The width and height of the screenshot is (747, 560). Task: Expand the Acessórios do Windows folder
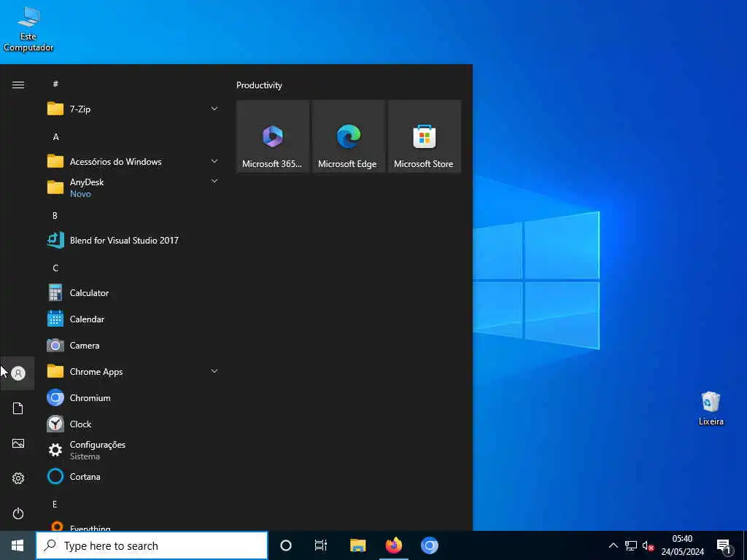133,161
